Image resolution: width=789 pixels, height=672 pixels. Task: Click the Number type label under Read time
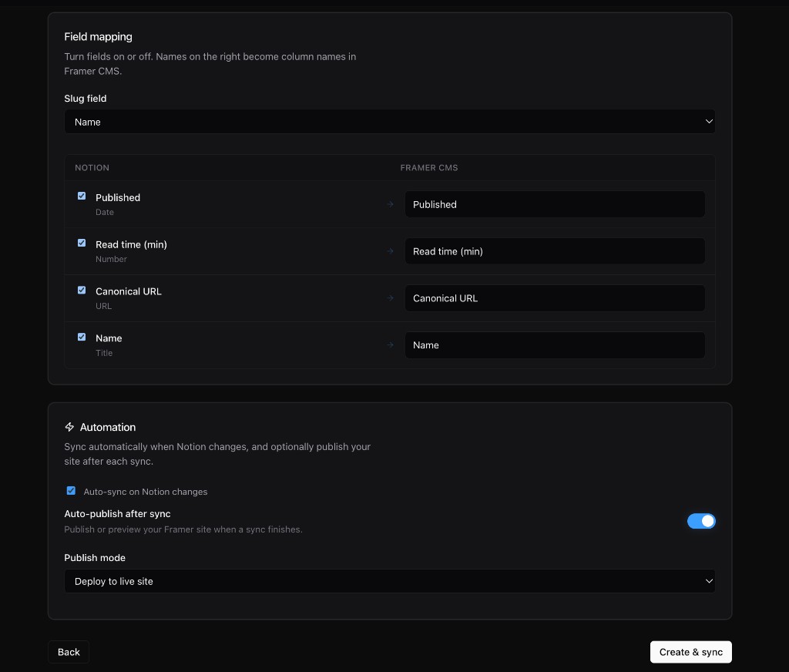(111, 259)
